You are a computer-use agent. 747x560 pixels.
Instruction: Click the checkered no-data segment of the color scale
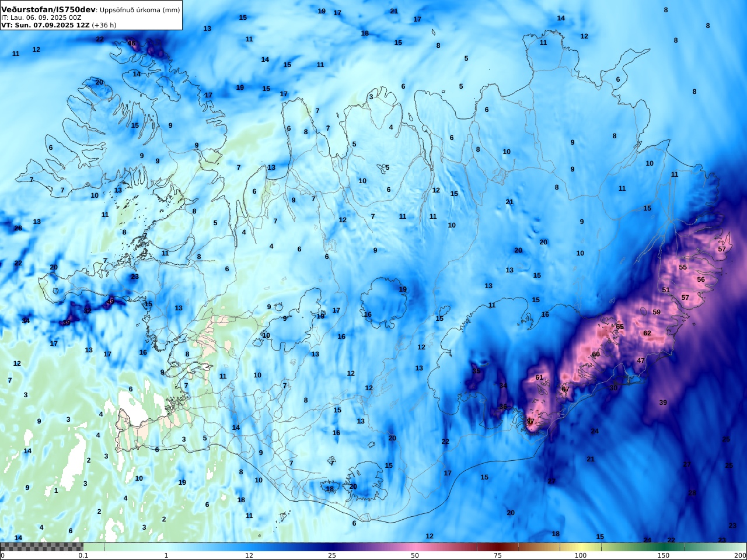click(x=41, y=547)
